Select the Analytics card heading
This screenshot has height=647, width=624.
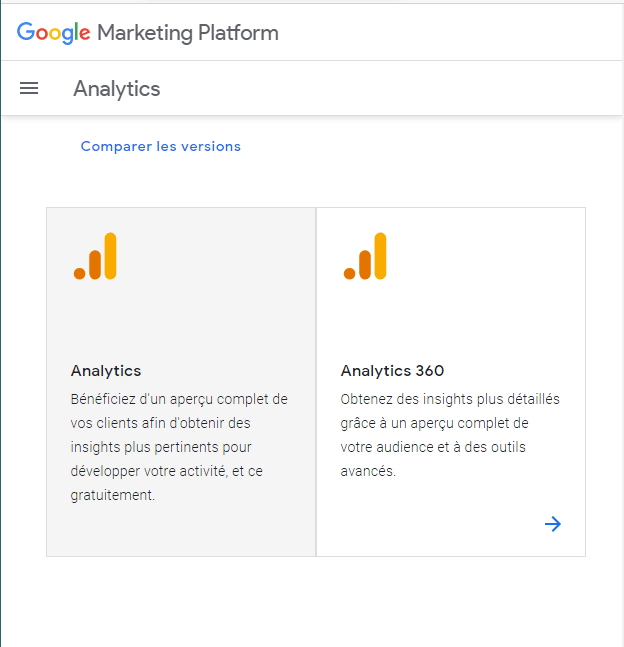pyautogui.click(x=106, y=371)
